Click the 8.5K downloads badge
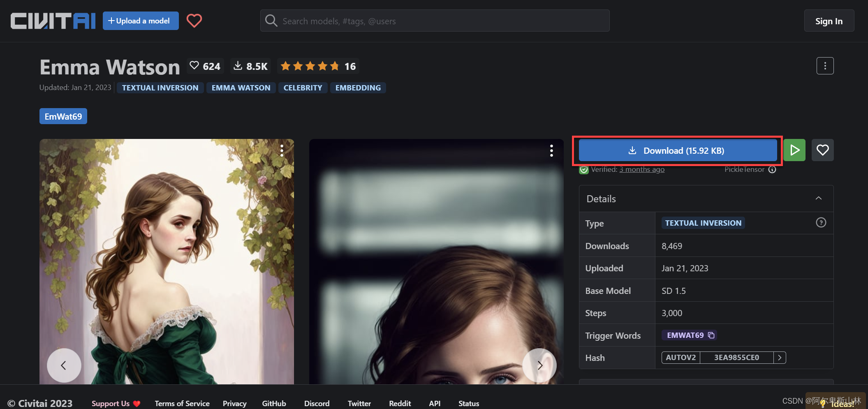The image size is (868, 409). [x=250, y=66]
